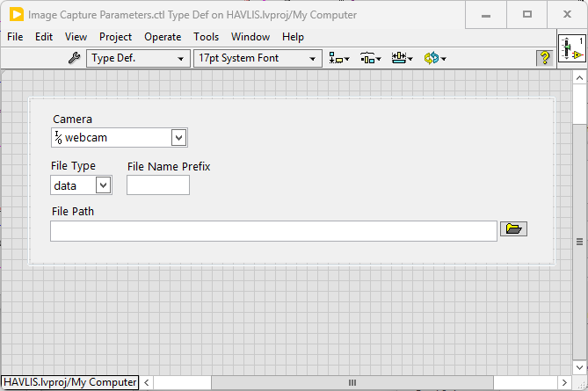Click the File Path browse folder icon
588x391 pixels.
pyautogui.click(x=513, y=229)
